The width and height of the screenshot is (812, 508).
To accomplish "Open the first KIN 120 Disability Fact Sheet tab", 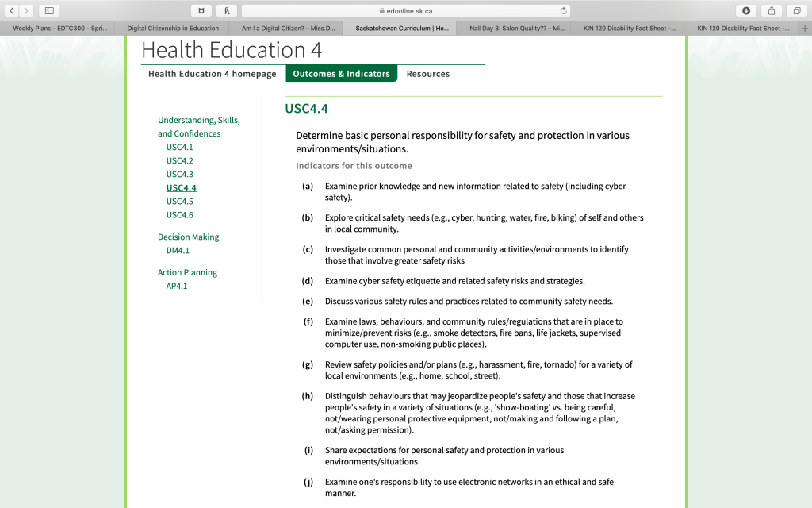I will (x=629, y=29).
